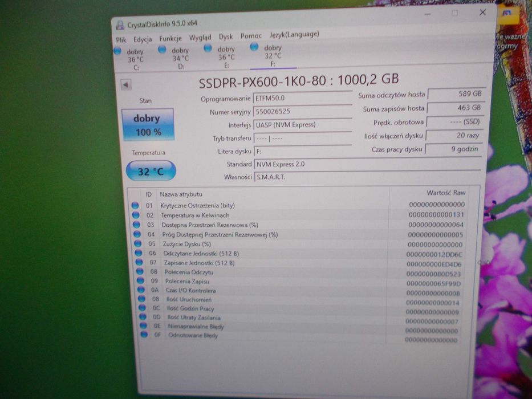Click the Czas pracy dysku value 9 godzin
The width and height of the screenshot is (532, 399).
453,149
